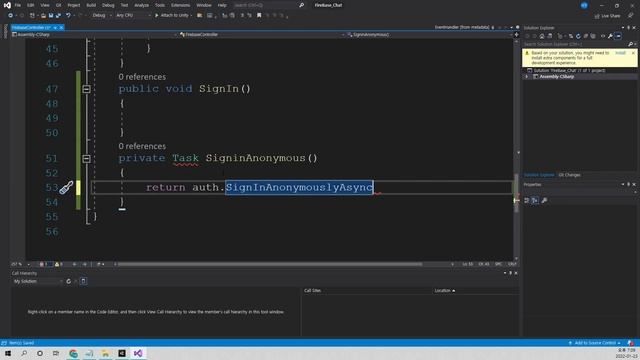The width and height of the screenshot is (640, 360).
Task: Collapse the SignIn method at line 47
Action: (x=86, y=89)
